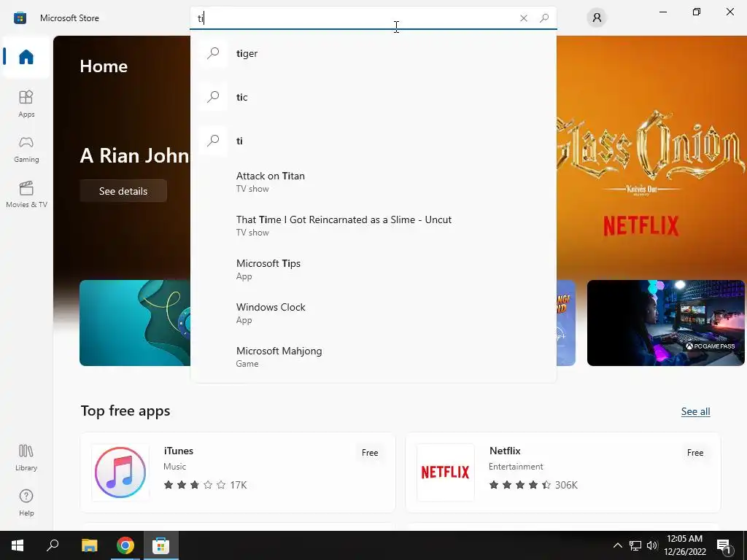Click Netflix 306K star rating
747x560 pixels.
point(533,485)
